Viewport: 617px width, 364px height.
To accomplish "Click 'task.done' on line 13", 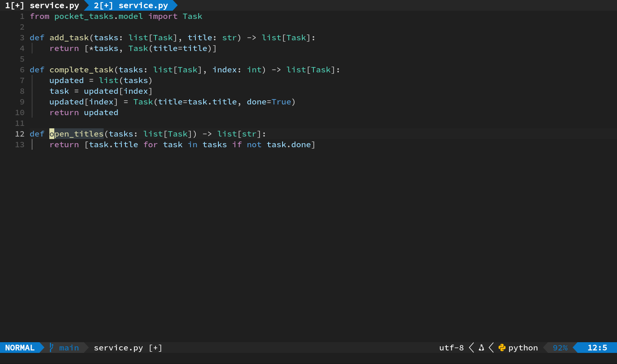I will coord(289,144).
